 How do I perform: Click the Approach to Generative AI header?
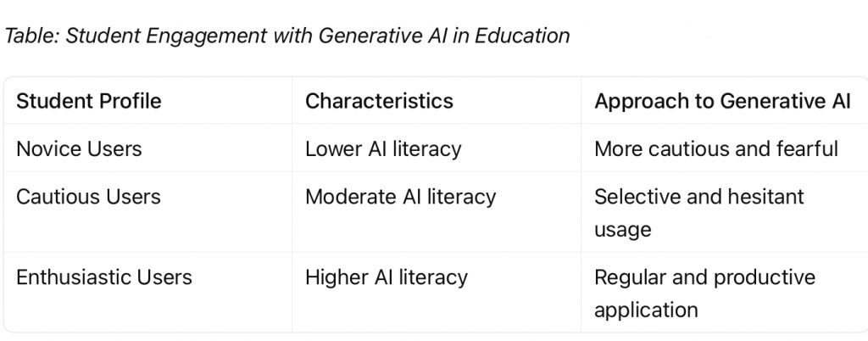pos(722,102)
